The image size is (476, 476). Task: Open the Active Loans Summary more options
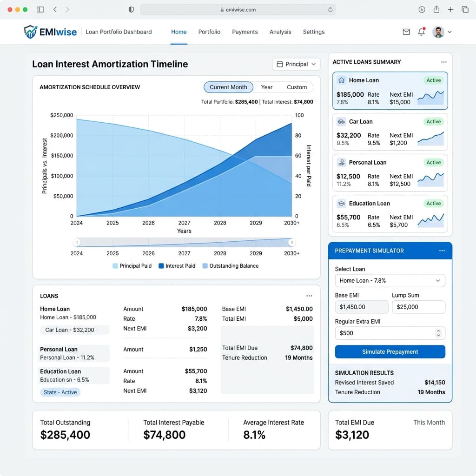pyautogui.click(x=443, y=62)
